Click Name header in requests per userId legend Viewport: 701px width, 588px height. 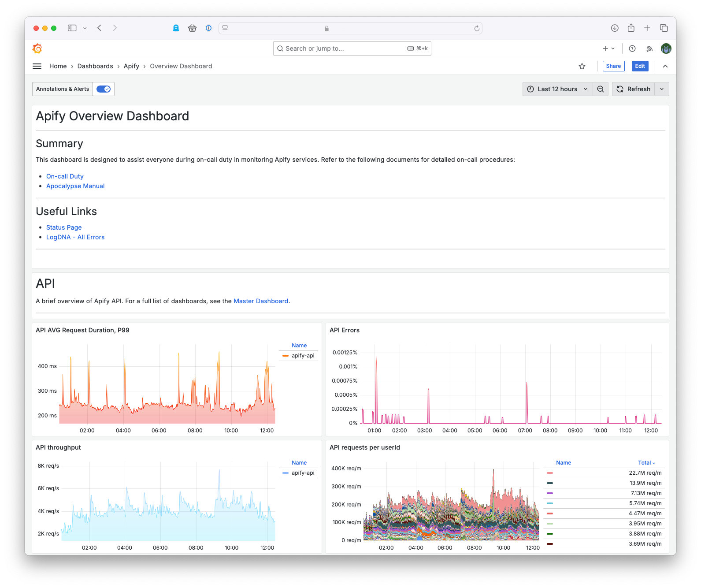pyautogui.click(x=564, y=463)
